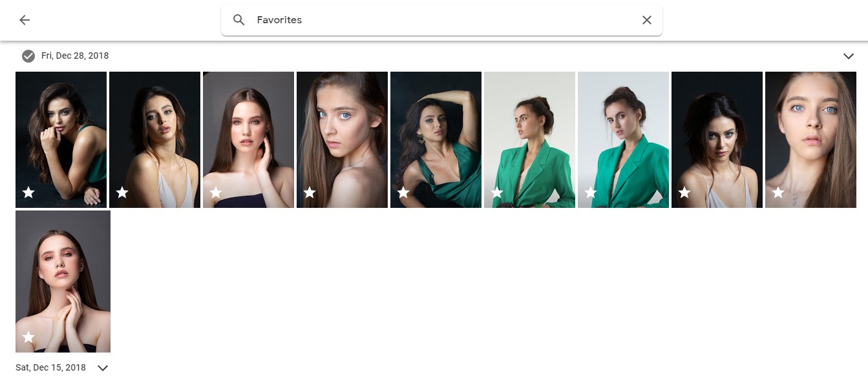Click the 'Fri, Dec 28, 2018' date text
Screen dimensions: 868x379
pyautogui.click(x=75, y=56)
